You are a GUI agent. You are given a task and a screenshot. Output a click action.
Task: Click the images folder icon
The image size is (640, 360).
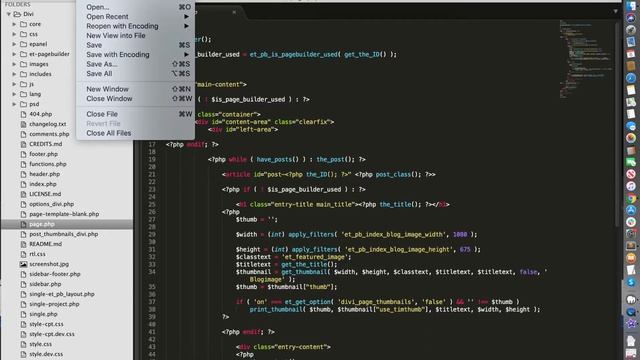pos(23,64)
